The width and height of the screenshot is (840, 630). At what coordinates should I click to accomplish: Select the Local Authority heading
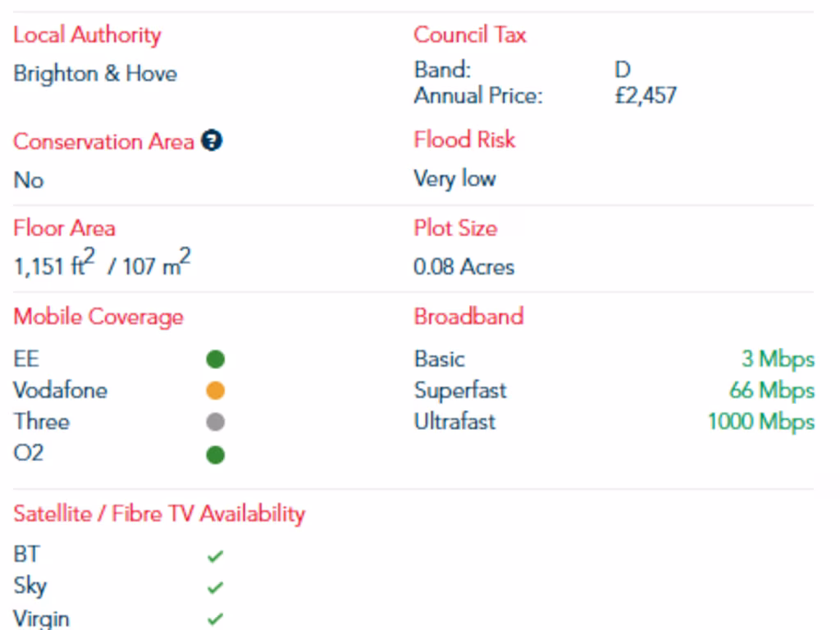pos(87,35)
